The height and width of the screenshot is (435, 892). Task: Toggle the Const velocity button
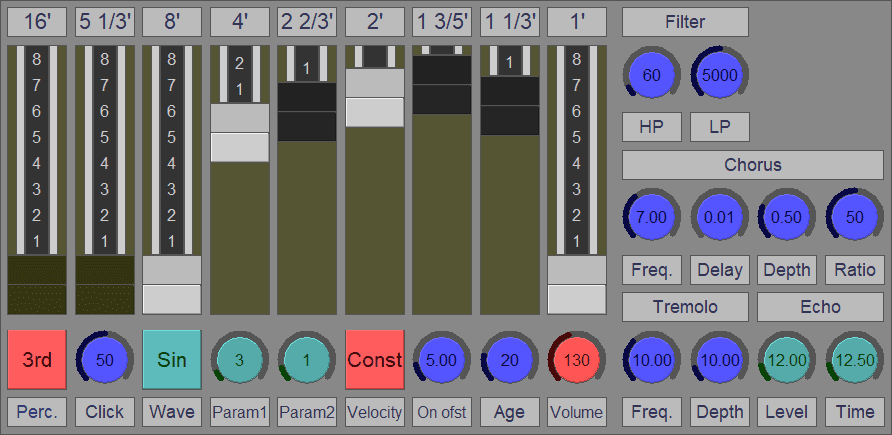point(374,360)
